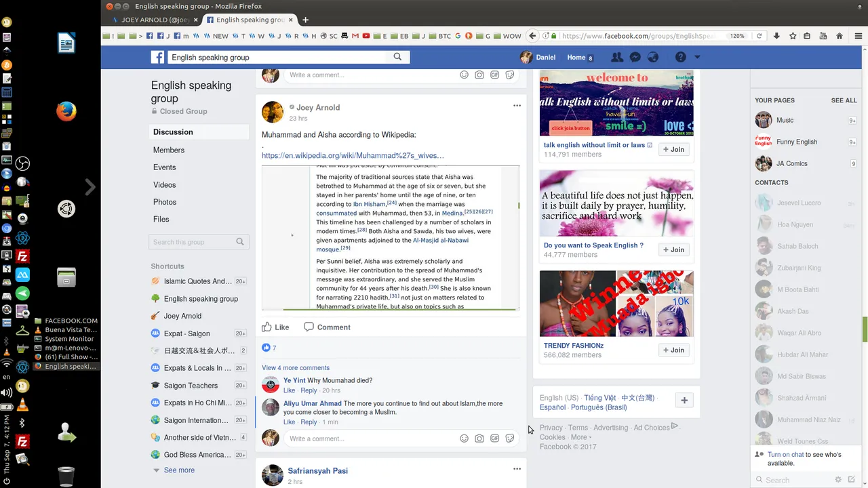Select the Discussion tab
This screenshot has width=868, height=488.
[199, 132]
